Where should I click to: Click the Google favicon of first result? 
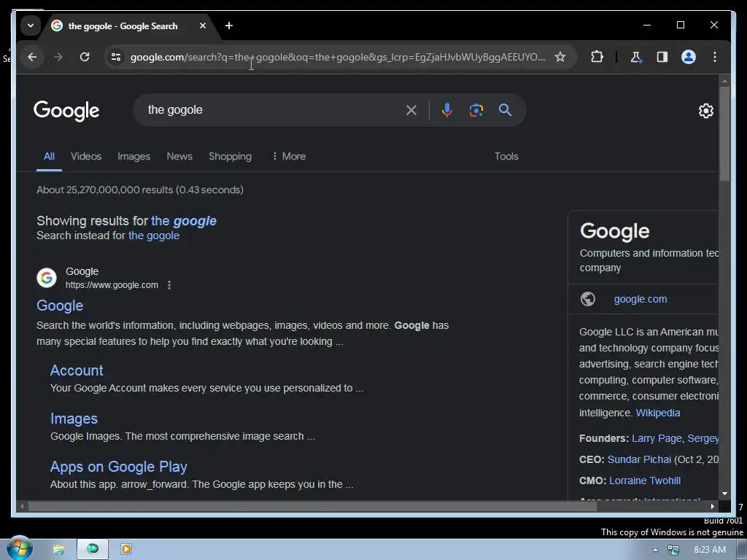(x=47, y=278)
